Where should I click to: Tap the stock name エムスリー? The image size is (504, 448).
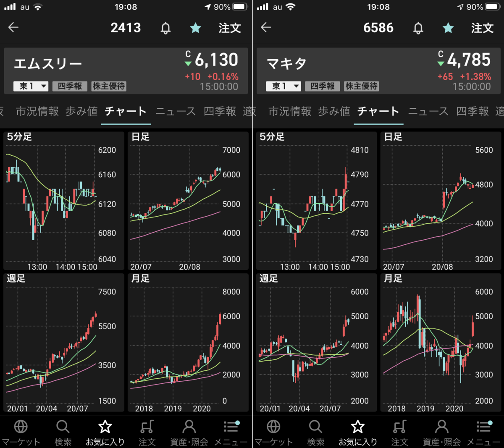pos(48,64)
